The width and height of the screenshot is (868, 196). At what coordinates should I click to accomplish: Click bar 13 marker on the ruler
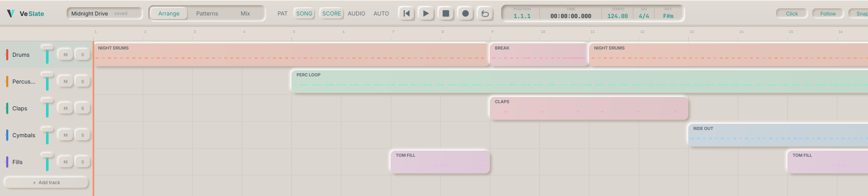(x=692, y=32)
